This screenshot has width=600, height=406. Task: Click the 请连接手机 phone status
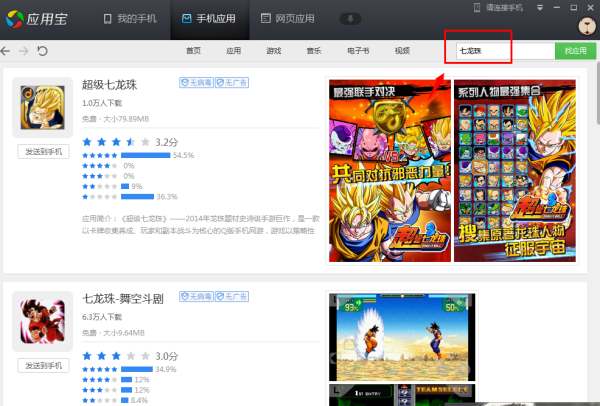coord(498,8)
